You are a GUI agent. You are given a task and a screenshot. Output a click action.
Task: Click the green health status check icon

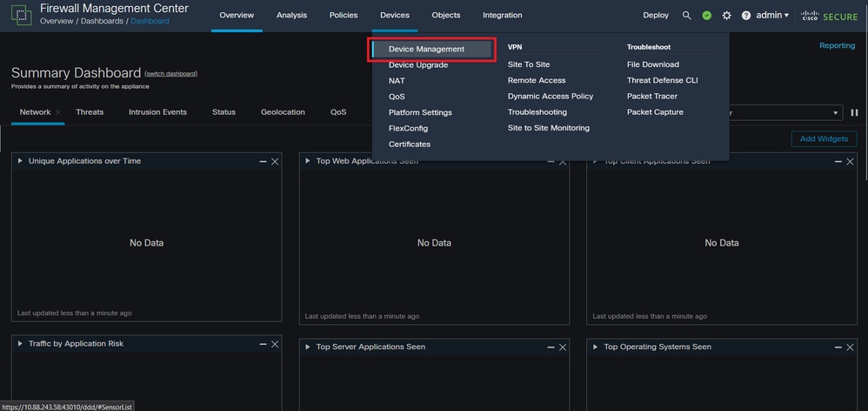(707, 16)
